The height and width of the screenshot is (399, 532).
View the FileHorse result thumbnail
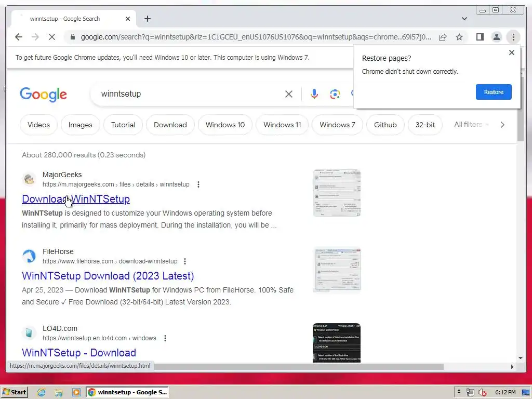pyautogui.click(x=337, y=270)
